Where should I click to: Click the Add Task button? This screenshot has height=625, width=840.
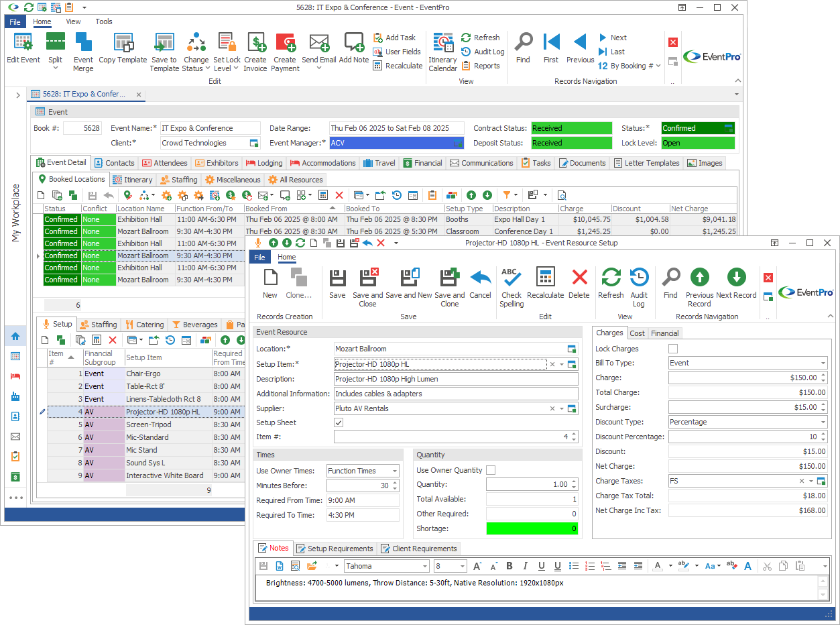tap(394, 38)
